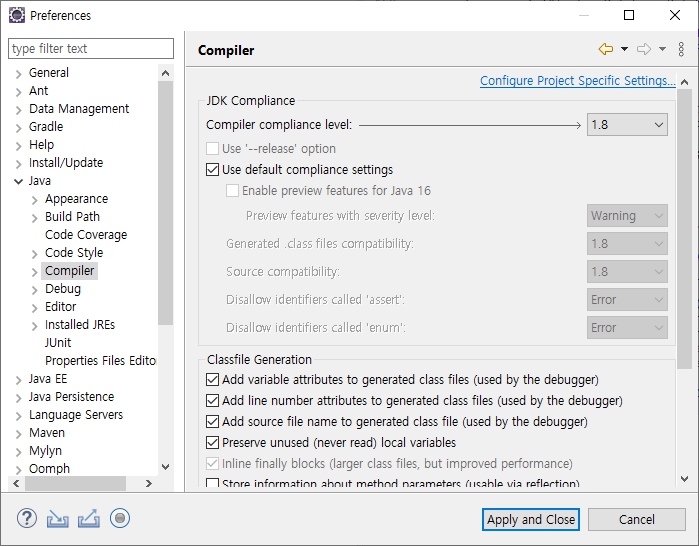Select Properties Files Editor item
This screenshot has width=699, height=546.
click(x=101, y=361)
